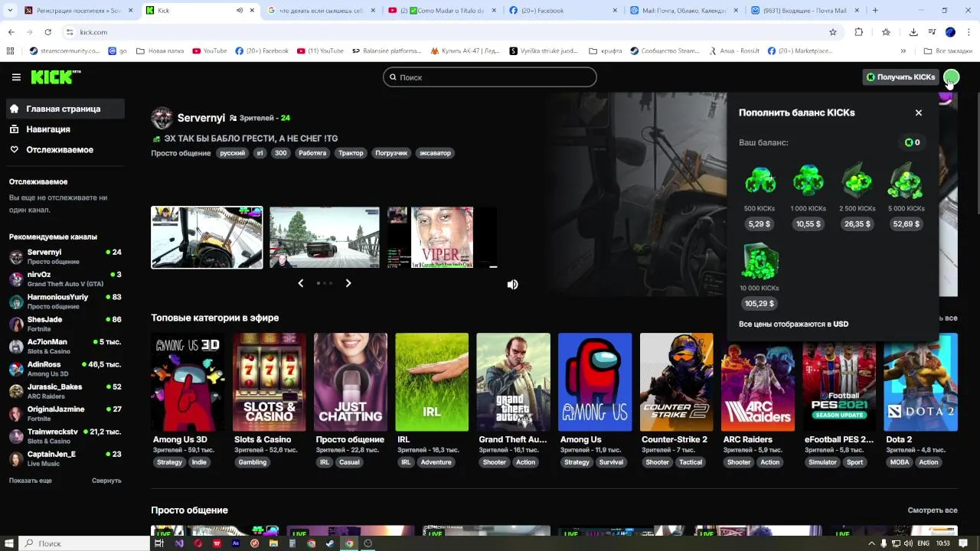Click the Windows Start button
Image resolution: width=980 pixels, height=551 pixels.
pyautogui.click(x=8, y=543)
